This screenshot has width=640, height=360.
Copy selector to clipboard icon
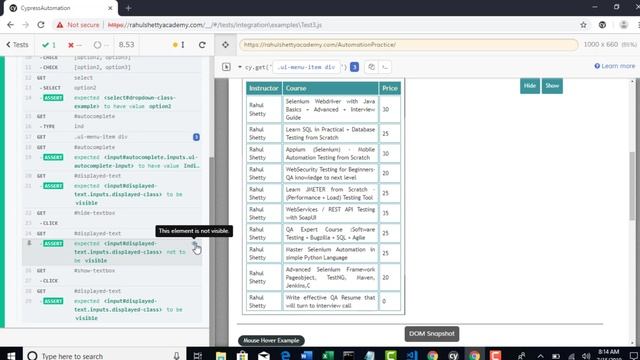(371, 67)
